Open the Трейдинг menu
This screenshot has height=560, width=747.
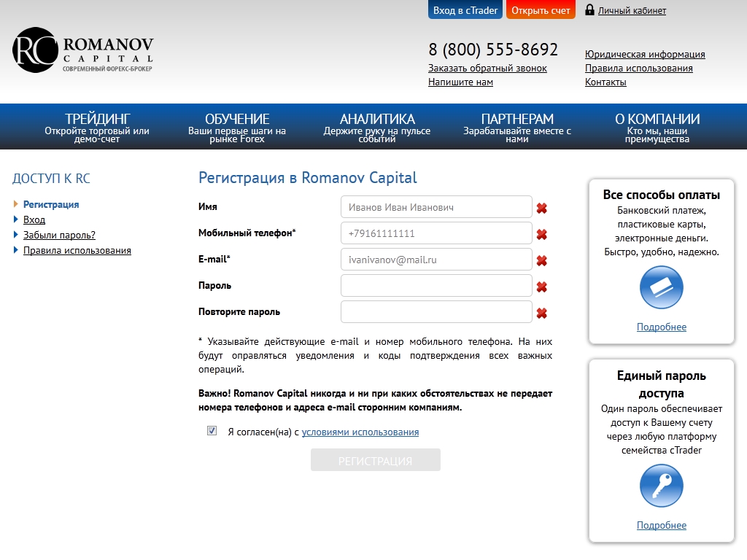click(x=97, y=127)
